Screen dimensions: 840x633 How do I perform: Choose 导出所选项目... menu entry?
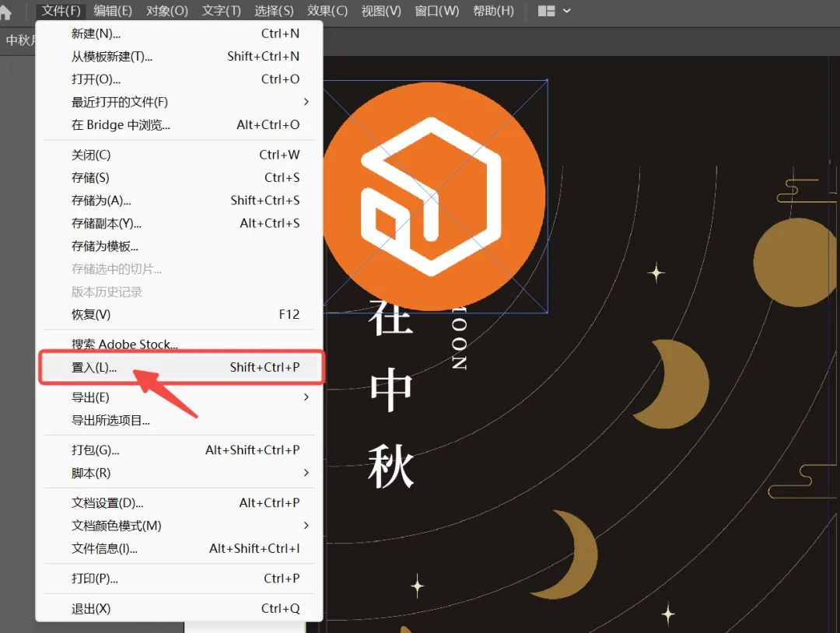(x=180, y=421)
